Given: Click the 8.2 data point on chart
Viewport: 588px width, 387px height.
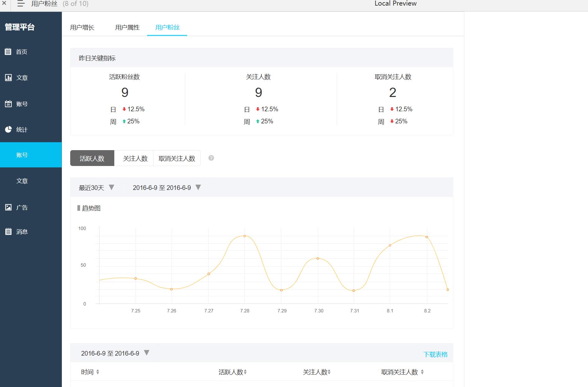Looking at the screenshot, I should pos(427,237).
